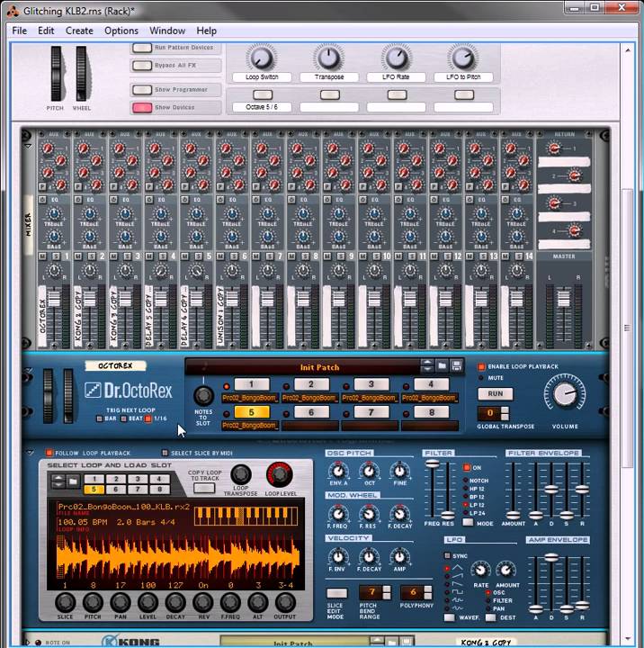The image size is (644, 648).
Task: Click the Copy Loop To Track button
Action: pyautogui.click(x=204, y=489)
